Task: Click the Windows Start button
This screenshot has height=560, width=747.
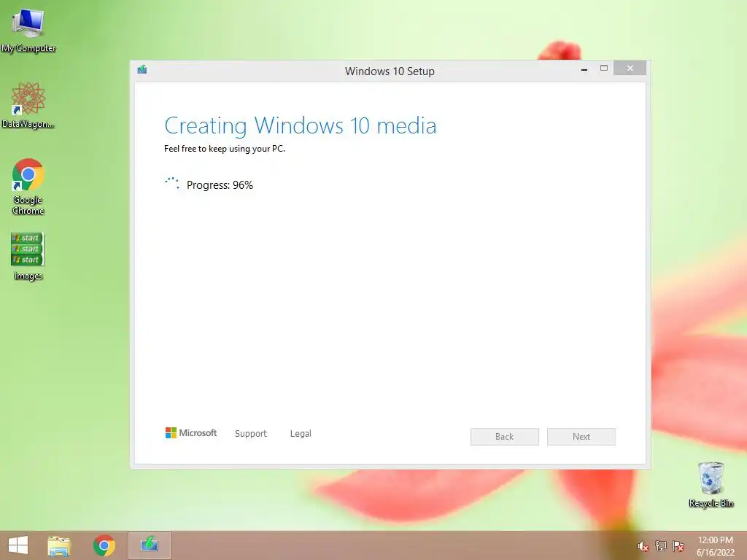Action: click(x=18, y=545)
